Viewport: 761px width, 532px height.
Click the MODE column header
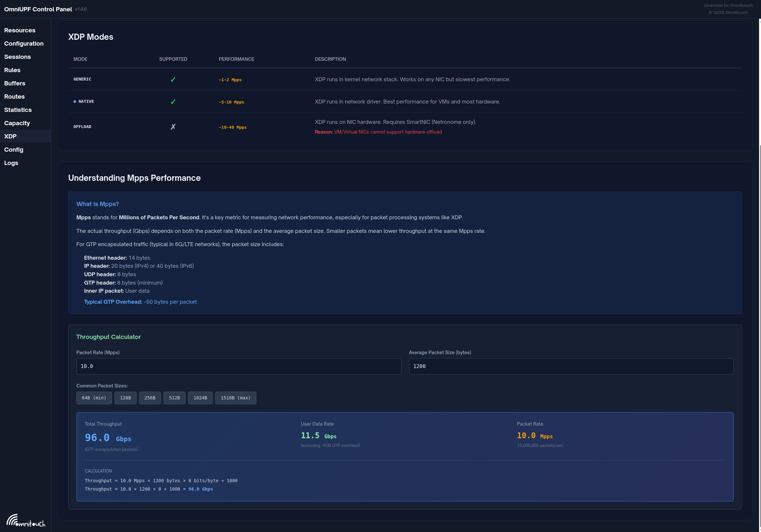(x=81, y=59)
